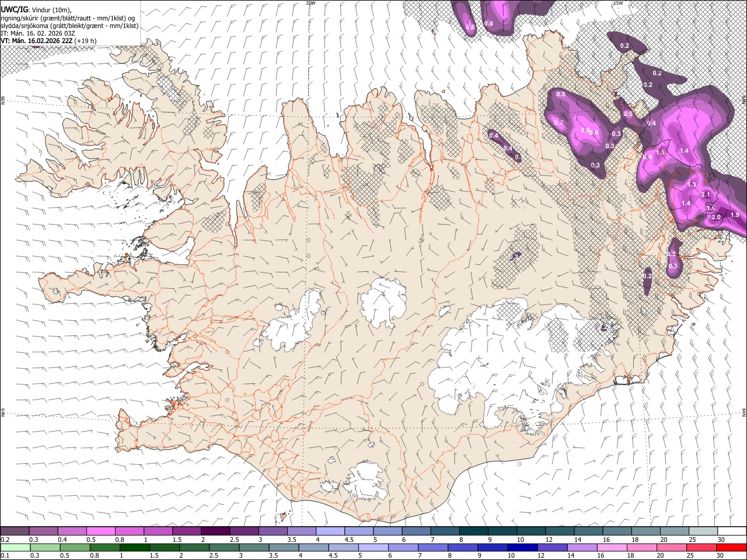
Task: Select the upper legend swatch between 1 and 1.5
Action: [158, 531]
